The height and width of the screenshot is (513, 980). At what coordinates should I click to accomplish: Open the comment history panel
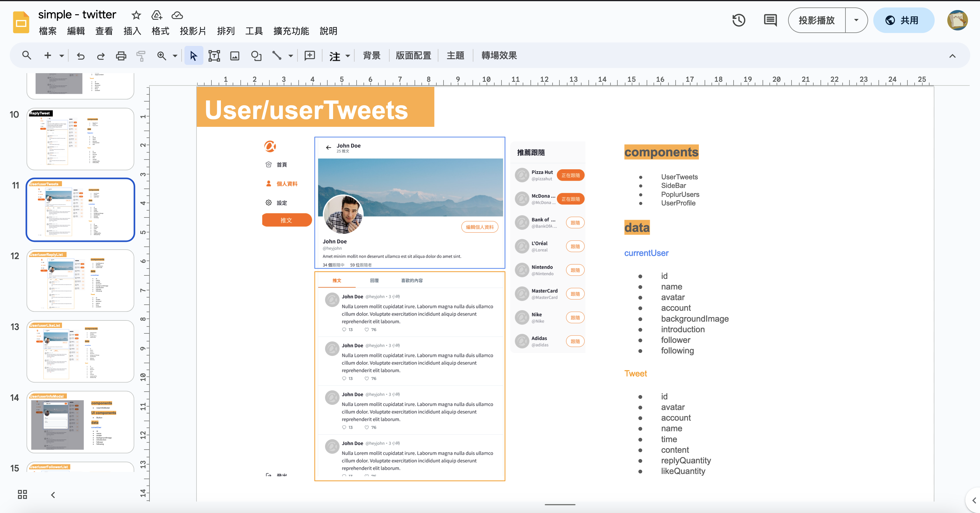[x=770, y=20]
